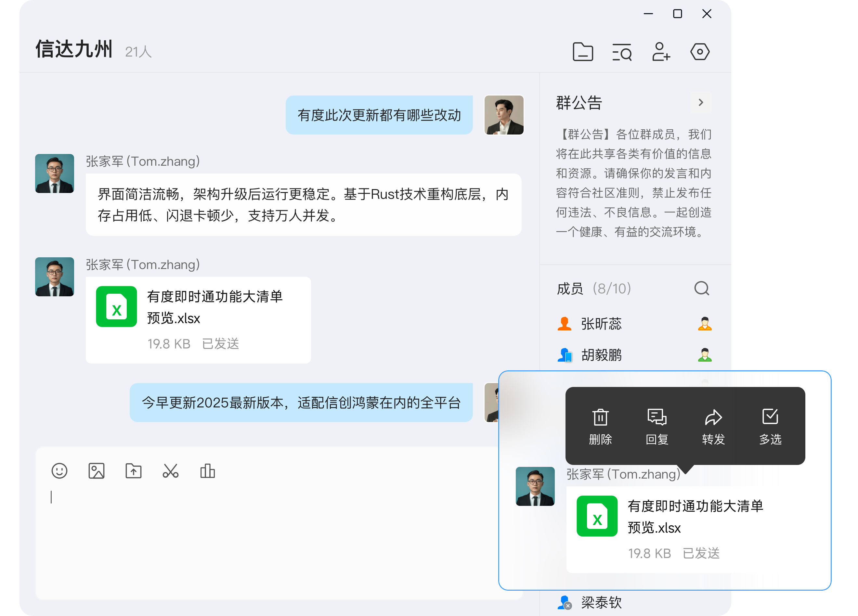The width and height of the screenshot is (858, 616).
Task: Minimize the chat window
Action: click(x=648, y=14)
